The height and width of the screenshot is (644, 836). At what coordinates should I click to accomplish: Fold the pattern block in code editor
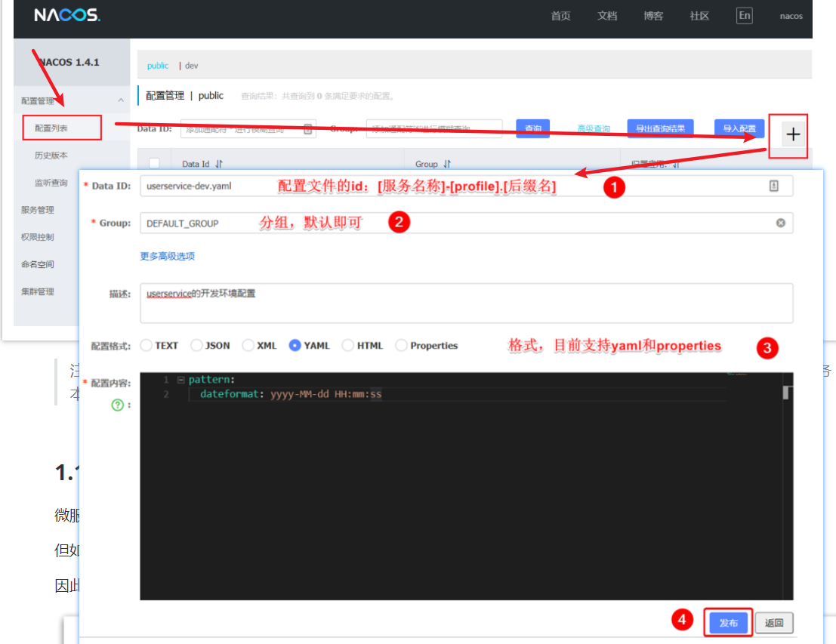pyautogui.click(x=180, y=380)
